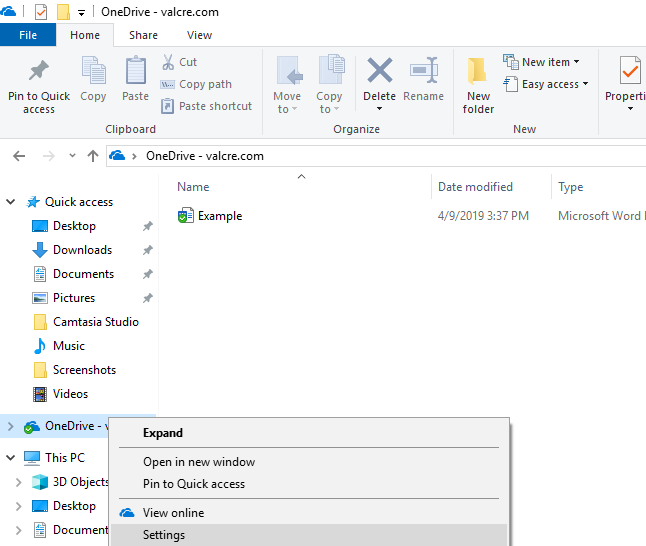Select the Example Word document

(219, 216)
